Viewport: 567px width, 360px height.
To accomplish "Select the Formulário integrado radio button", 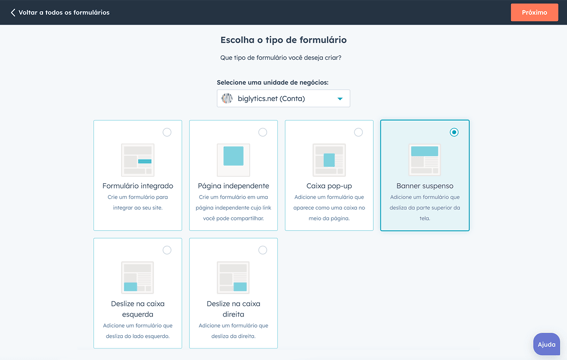I will [x=167, y=132].
